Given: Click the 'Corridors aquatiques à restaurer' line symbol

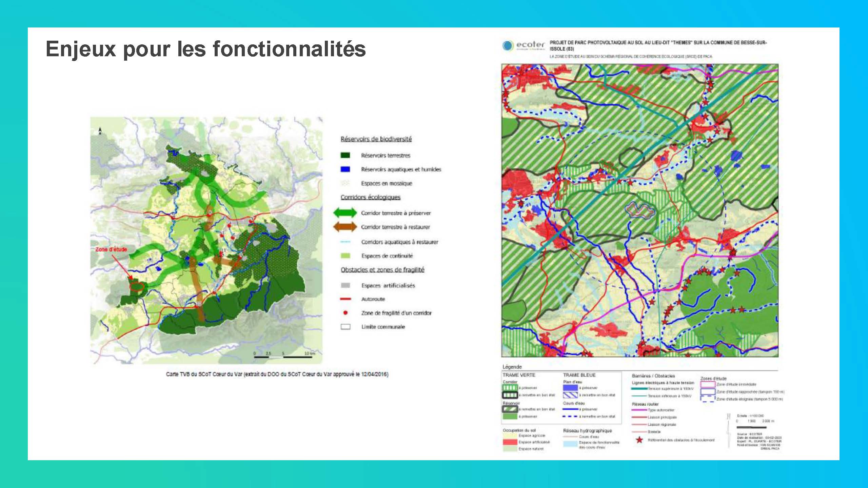Looking at the screenshot, I should click(345, 242).
